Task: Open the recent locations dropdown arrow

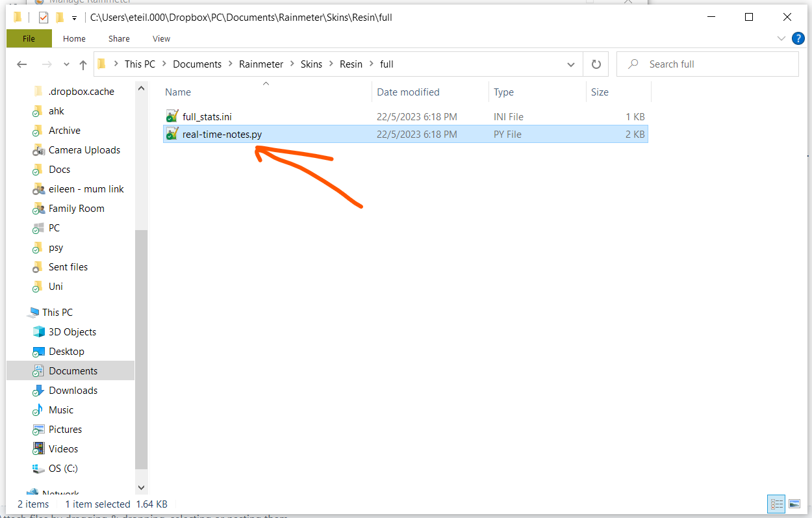Action: click(66, 65)
